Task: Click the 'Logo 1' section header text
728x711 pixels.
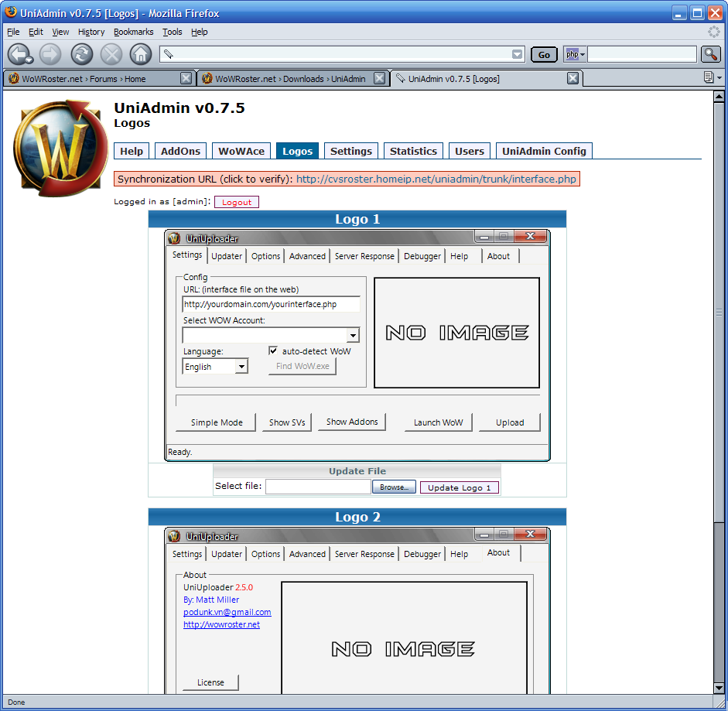Action: coord(357,219)
